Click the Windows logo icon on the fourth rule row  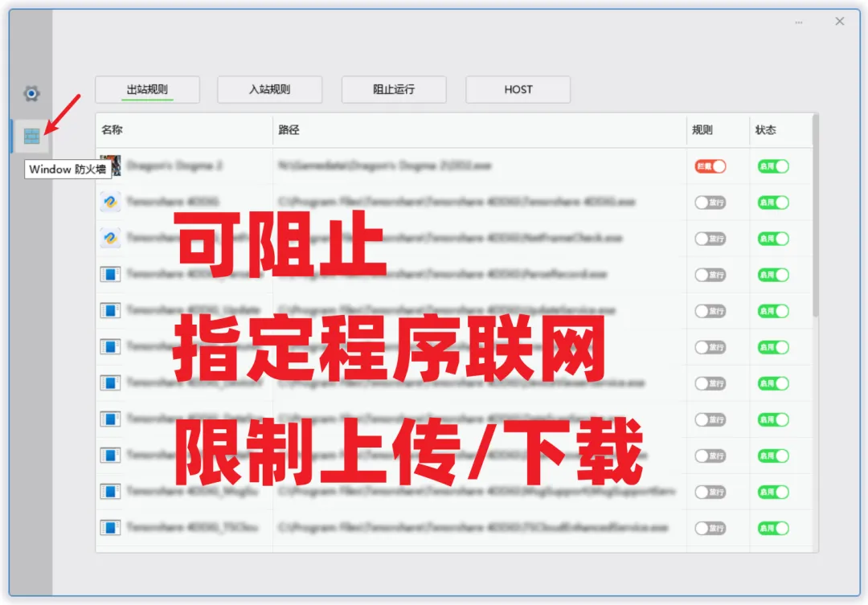(x=110, y=275)
